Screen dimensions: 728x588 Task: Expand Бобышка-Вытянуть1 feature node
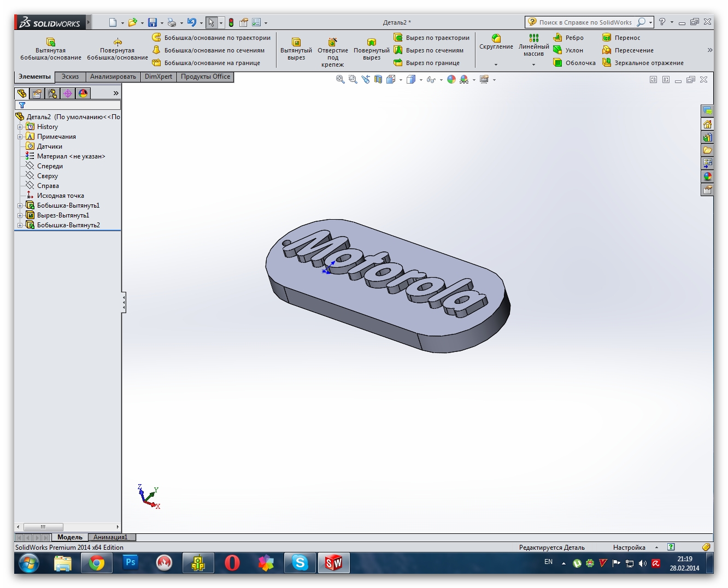[x=20, y=205]
